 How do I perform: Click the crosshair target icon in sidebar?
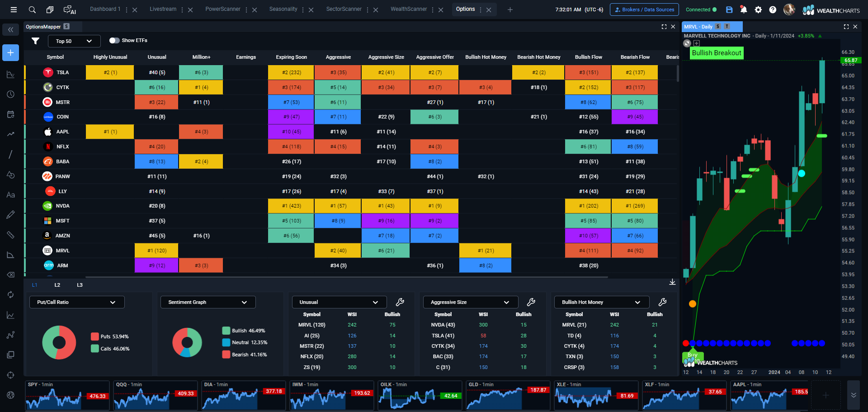(10, 375)
